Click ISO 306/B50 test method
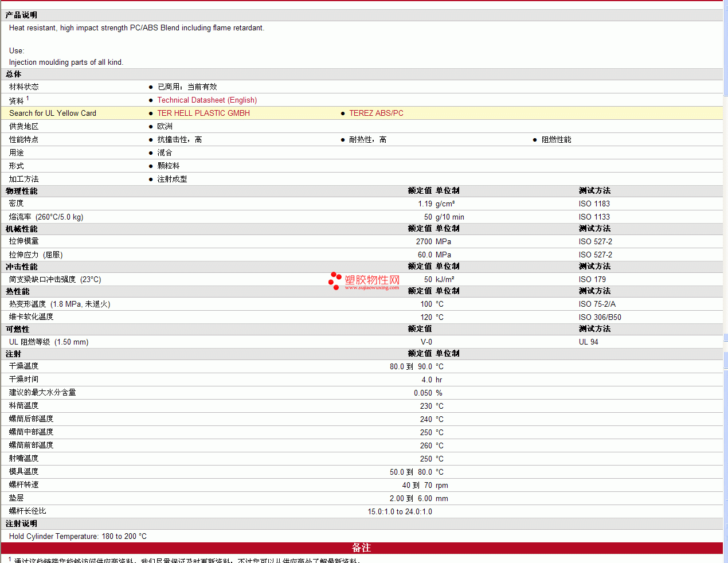The width and height of the screenshot is (728, 563). pos(600,318)
